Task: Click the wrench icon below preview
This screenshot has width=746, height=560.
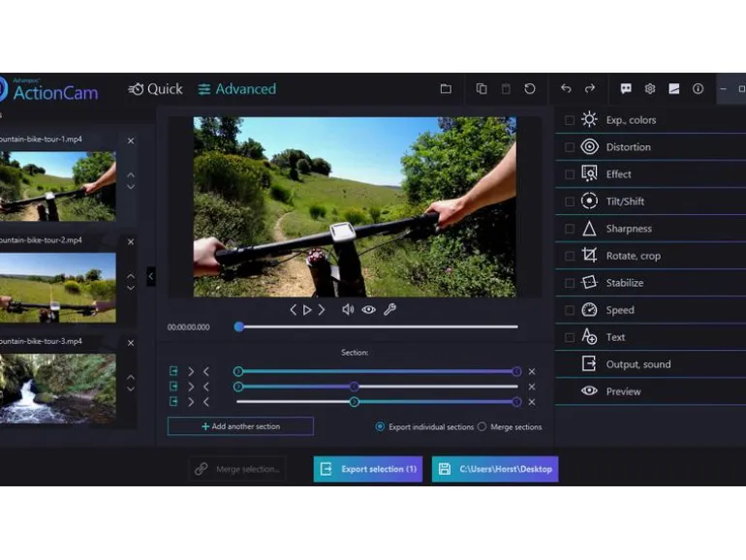Action: [x=389, y=310]
